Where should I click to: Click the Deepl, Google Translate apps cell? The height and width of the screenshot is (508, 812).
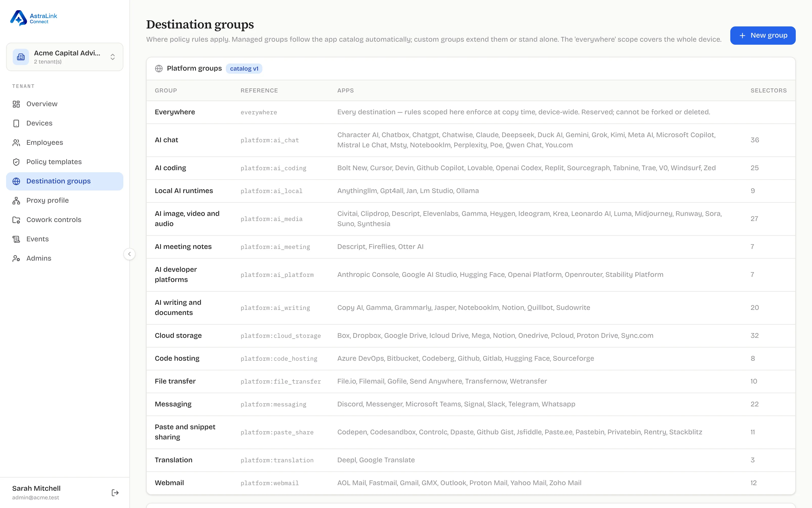pyautogui.click(x=376, y=460)
